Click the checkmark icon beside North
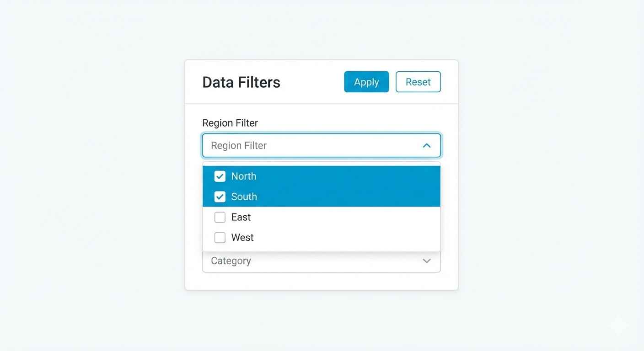The image size is (644, 351). [220, 176]
